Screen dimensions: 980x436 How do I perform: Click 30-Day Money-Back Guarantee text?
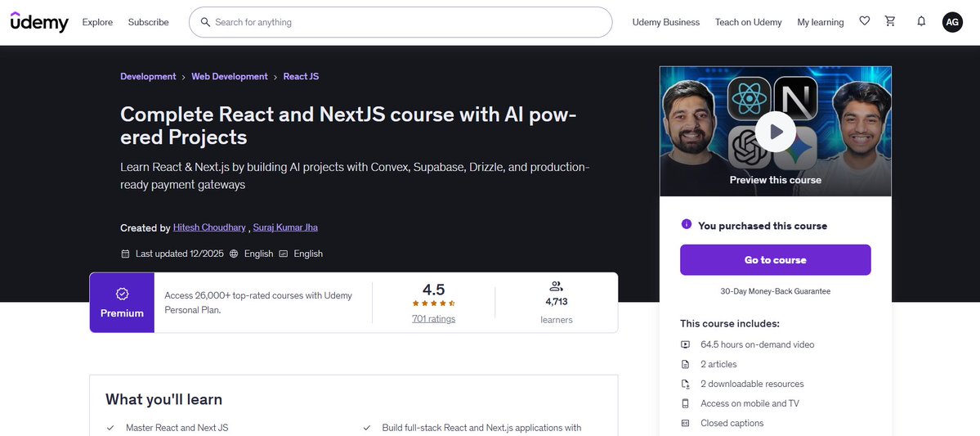[x=776, y=291]
